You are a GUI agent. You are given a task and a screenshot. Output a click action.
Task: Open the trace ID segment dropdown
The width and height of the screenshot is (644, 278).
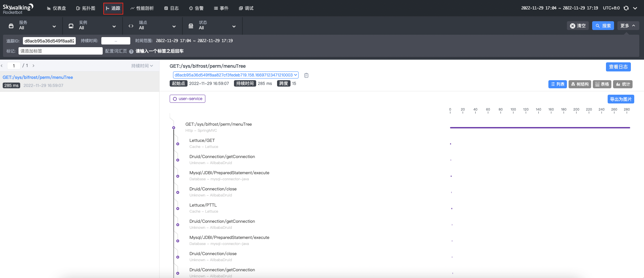(x=236, y=75)
